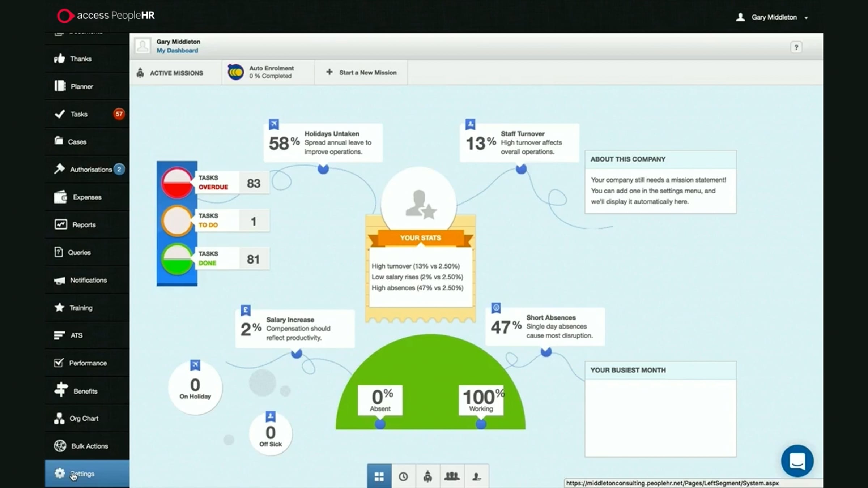The width and height of the screenshot is (868, 488).
Task: Open the Planner
Action: click(82, 86)
